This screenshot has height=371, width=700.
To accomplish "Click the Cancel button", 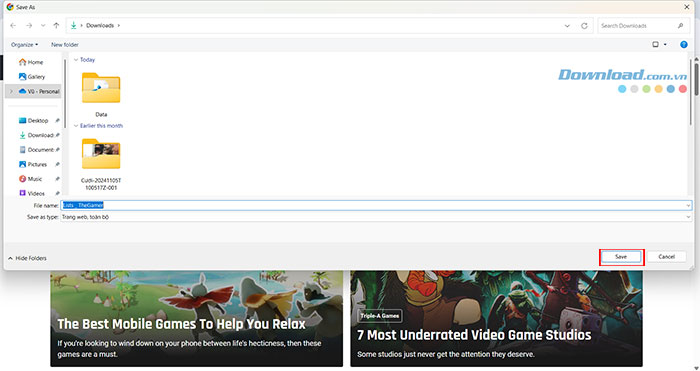I will 666,257.
